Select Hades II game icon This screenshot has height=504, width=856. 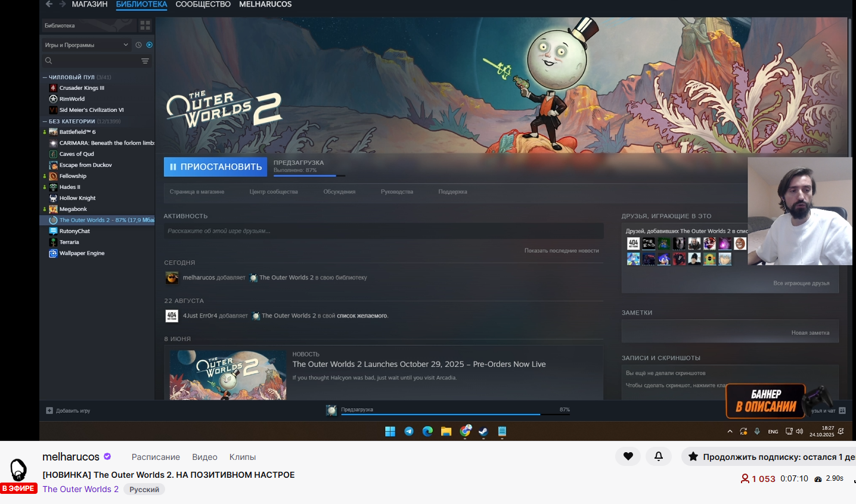click(53, 187)
